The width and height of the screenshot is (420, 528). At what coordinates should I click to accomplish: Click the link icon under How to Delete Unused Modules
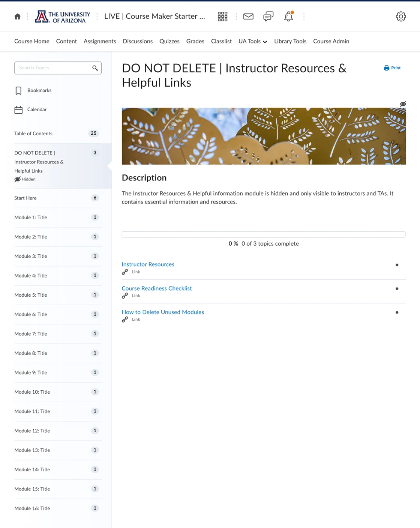coord(125,320)
